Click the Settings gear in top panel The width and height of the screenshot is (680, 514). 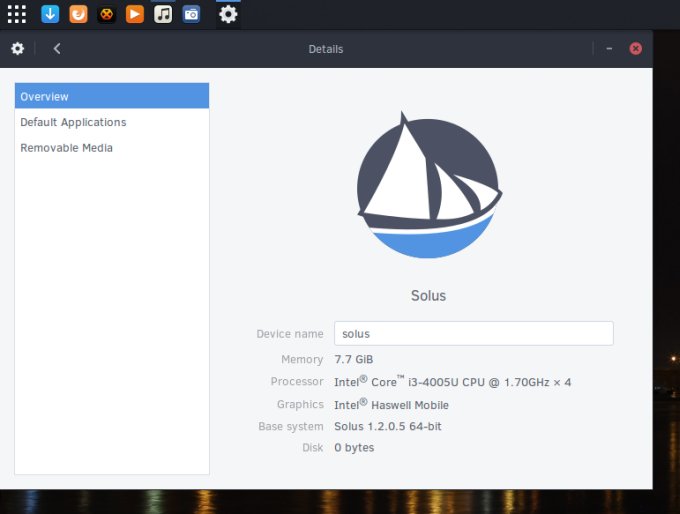(x=228, y=14)
